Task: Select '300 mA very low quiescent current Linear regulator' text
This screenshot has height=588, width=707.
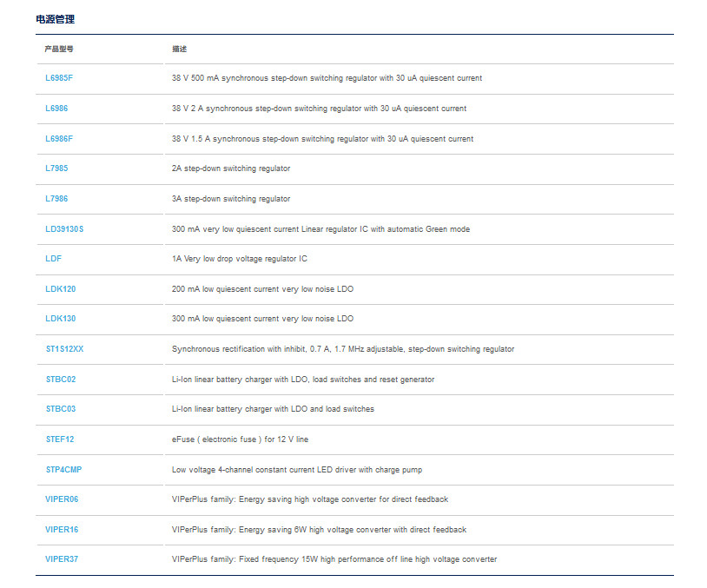Action: point(320,229)
